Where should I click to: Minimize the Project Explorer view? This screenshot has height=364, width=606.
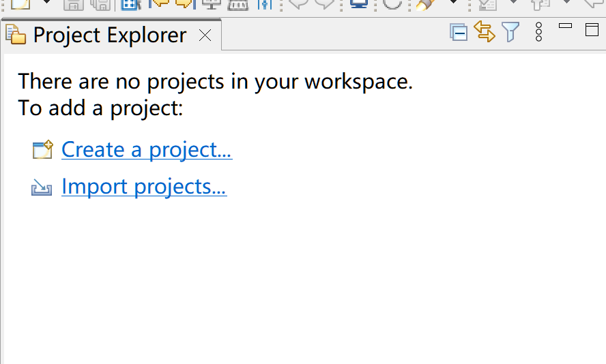coord(565,27)
